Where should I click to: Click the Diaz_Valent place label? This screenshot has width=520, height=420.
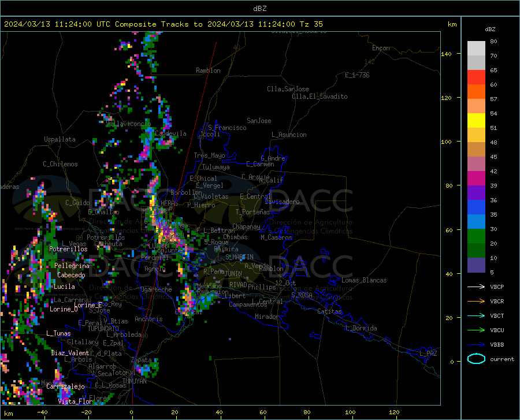point(70,353)
